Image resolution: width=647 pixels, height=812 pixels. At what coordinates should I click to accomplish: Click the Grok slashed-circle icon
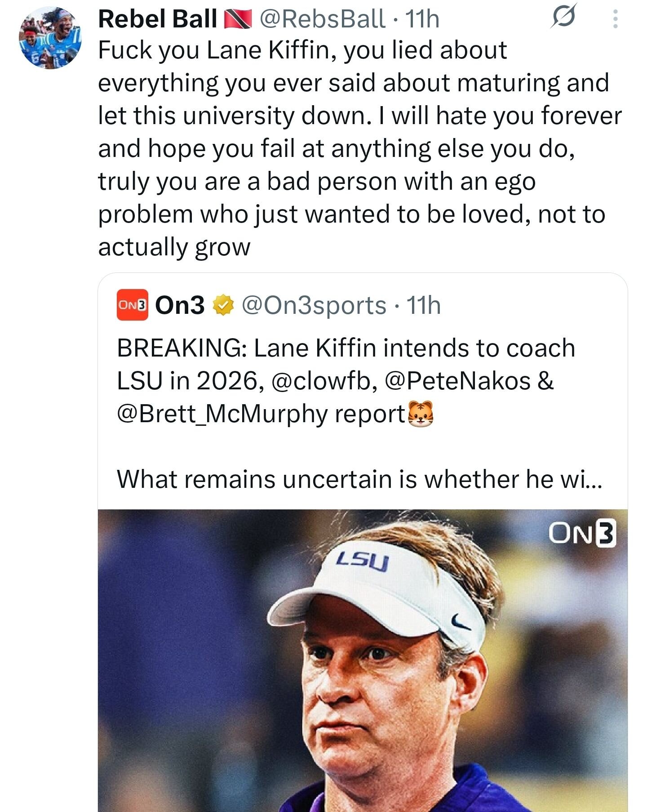563,19
